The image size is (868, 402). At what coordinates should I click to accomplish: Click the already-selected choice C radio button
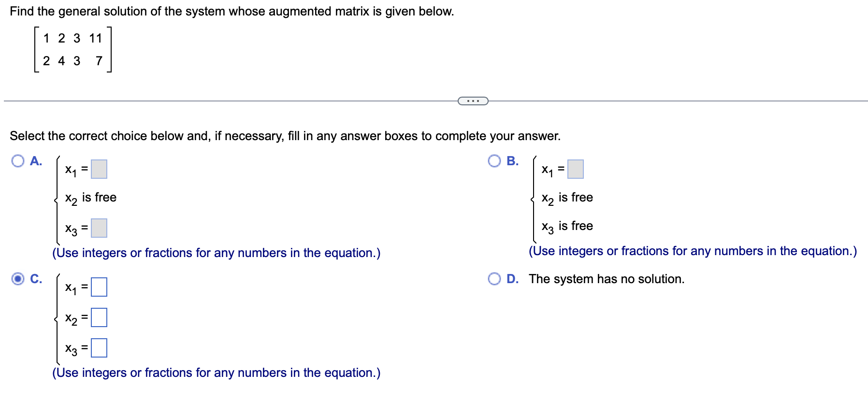pos(17,278)
